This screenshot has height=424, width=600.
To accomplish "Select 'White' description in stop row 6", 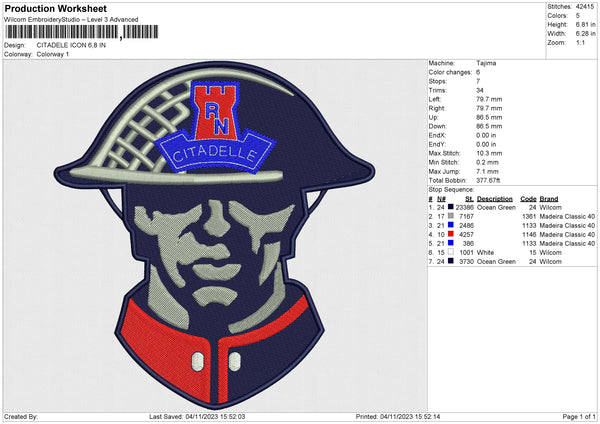I will (x=485, y=253).
